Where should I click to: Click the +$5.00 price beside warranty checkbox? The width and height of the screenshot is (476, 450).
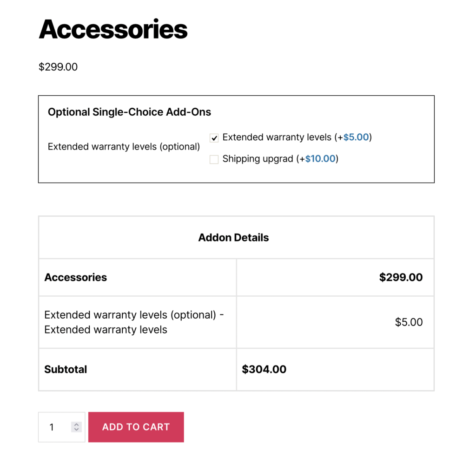[x=356, y=137]
